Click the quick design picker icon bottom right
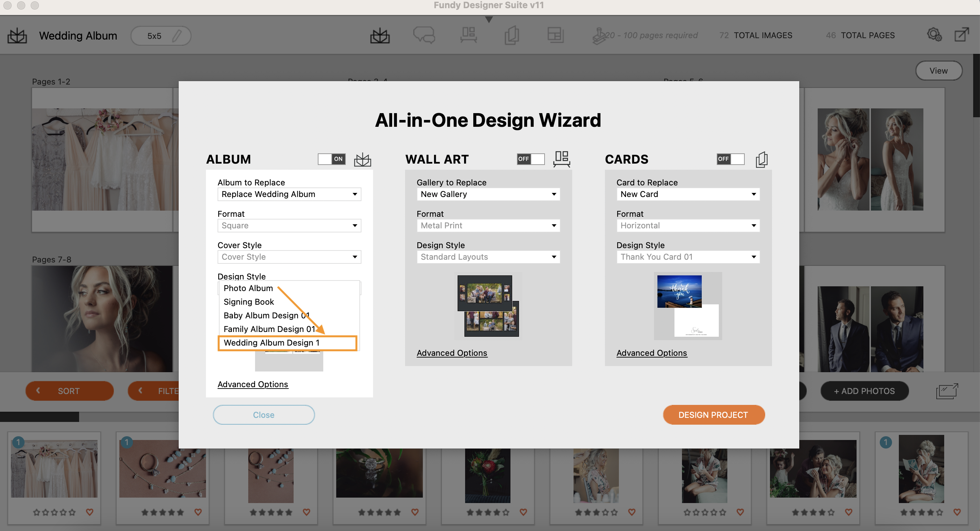This screenshot has width=980, height=531. click(947, 391)
